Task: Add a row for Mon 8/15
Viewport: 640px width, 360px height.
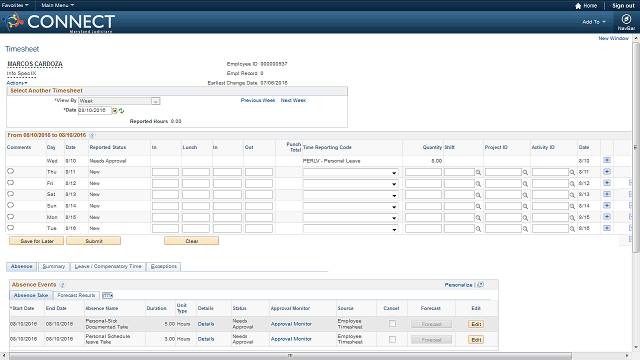Action: click(607, 217)
